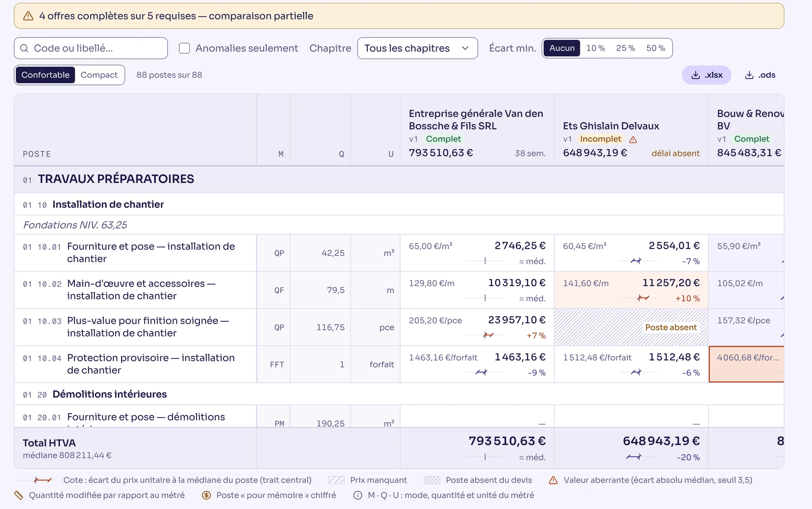Screen dimensions: 812x509
Task: Click the 23 957,10 € amount cell
Action: [477, 327]
